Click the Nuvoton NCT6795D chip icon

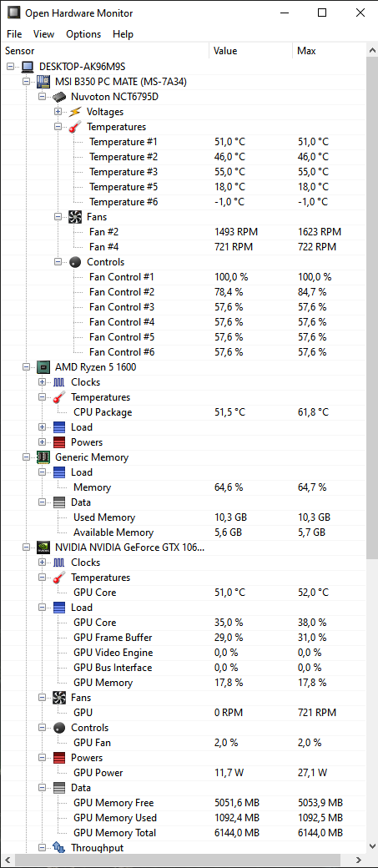click(x=59, y=97)
